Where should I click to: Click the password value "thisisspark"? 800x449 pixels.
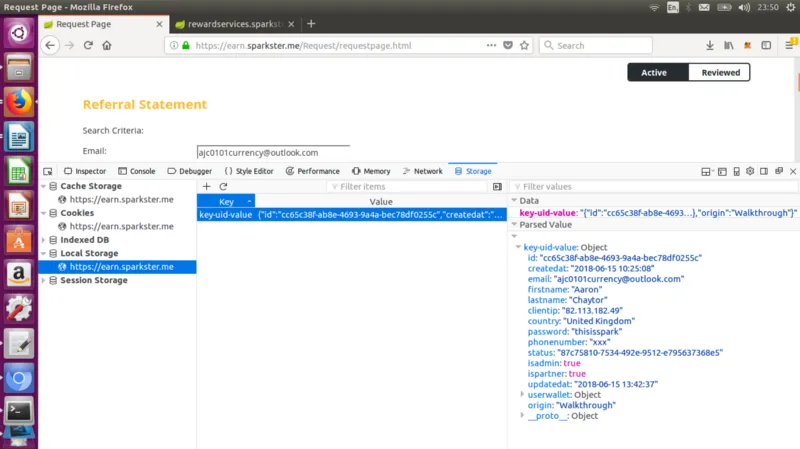tap(596, 332)
